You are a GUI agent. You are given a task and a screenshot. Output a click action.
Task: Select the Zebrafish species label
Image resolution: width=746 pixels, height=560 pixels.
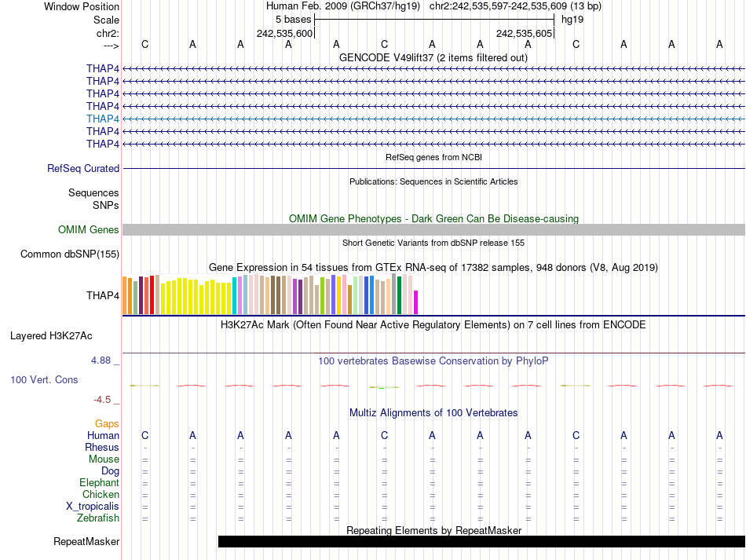pos(98,518)
